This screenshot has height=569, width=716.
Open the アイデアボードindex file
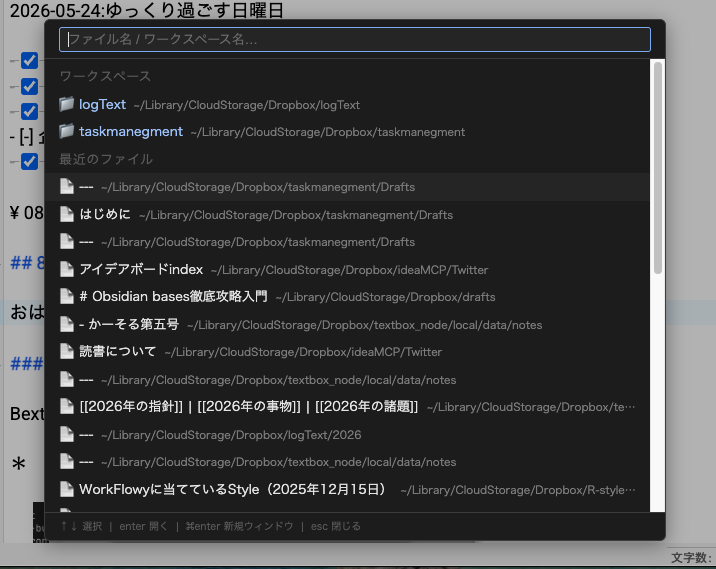click(347, 269)
